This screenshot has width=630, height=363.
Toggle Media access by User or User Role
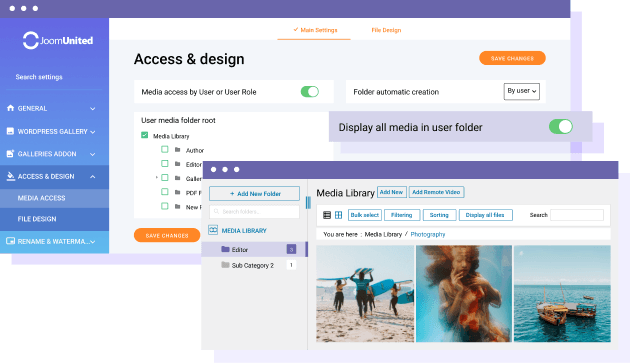[x=310, y=92]
